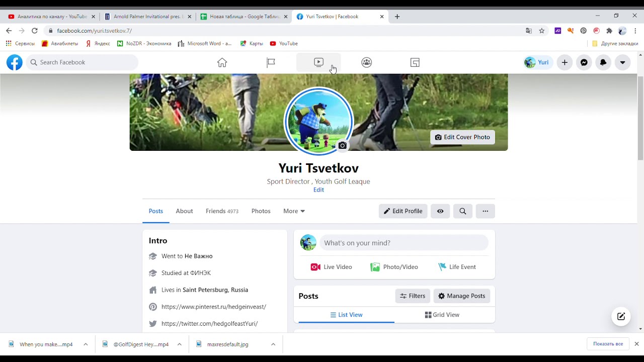Open the Photos tab
The height and width of the screenshot is (362, 644).
coord(261,211)
